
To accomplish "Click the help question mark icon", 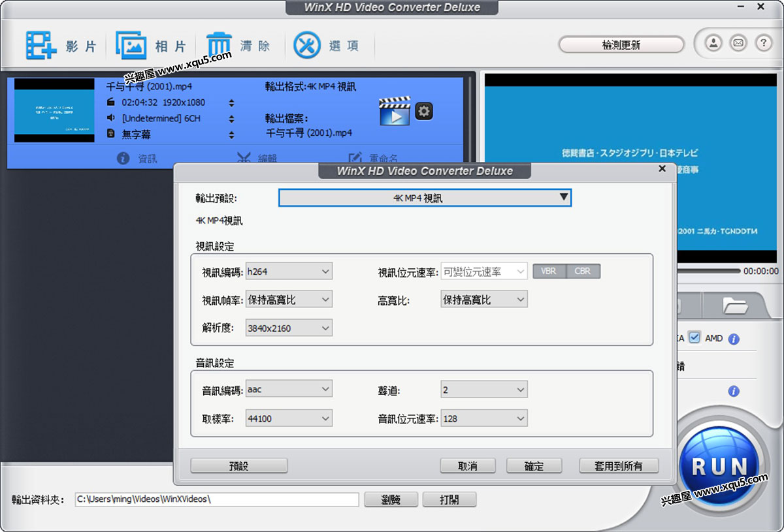I will [x=763, y=44].
